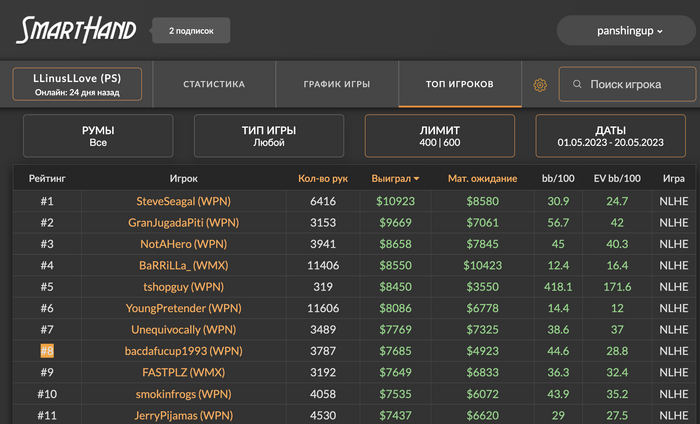This screenshot has width=700, height=424.
Task: Click the $9669 winnings cell
Action: click(x=396, y=223)
